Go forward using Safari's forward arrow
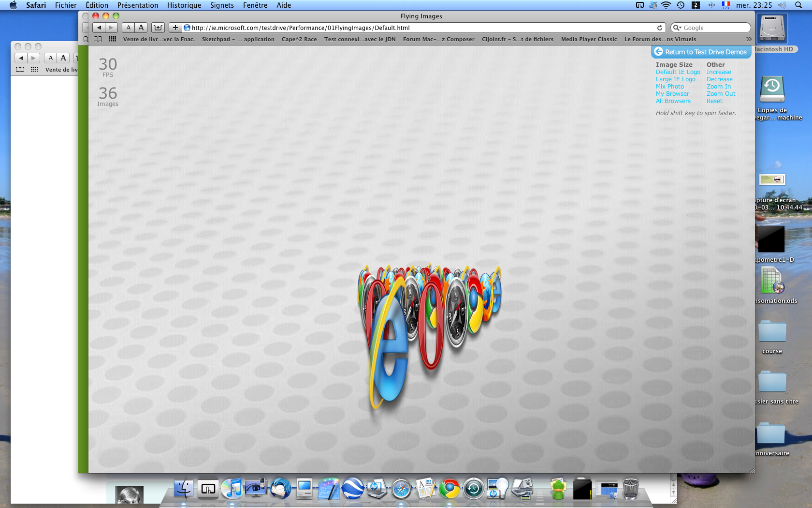Viewport: 812px width, 508px height. (x=111, y=28)
